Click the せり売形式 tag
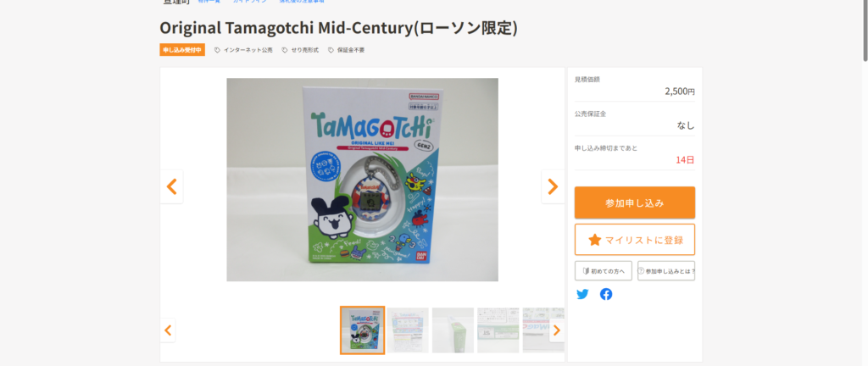This screenshot has height=366, width=868. [300, 50]
